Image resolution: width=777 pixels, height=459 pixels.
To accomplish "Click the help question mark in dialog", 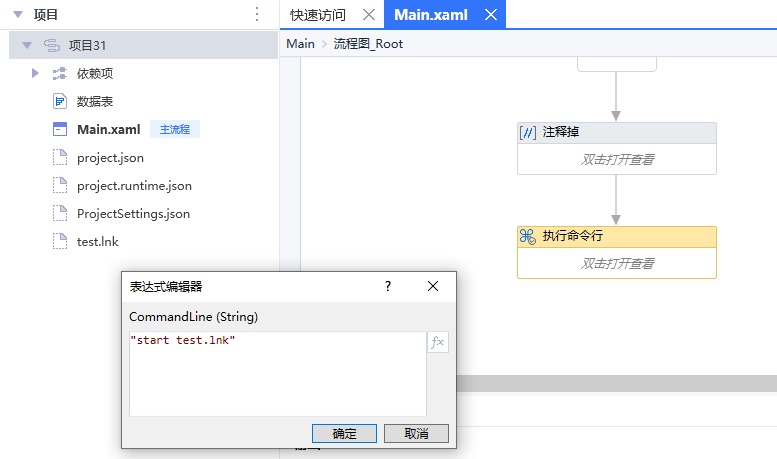I will coord(388,286).
